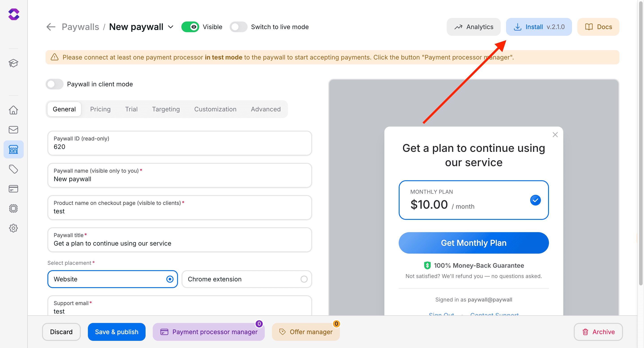Click the Get Monthly Plan button in preview
644x348 pixels.
tap(473, 243)
